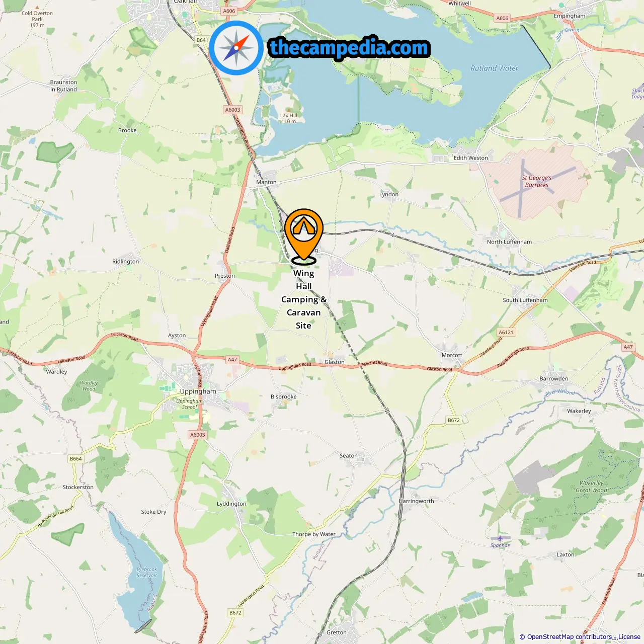Click the Uppingham town label
This screenshot has width=644, height=644.
[198, 391]
